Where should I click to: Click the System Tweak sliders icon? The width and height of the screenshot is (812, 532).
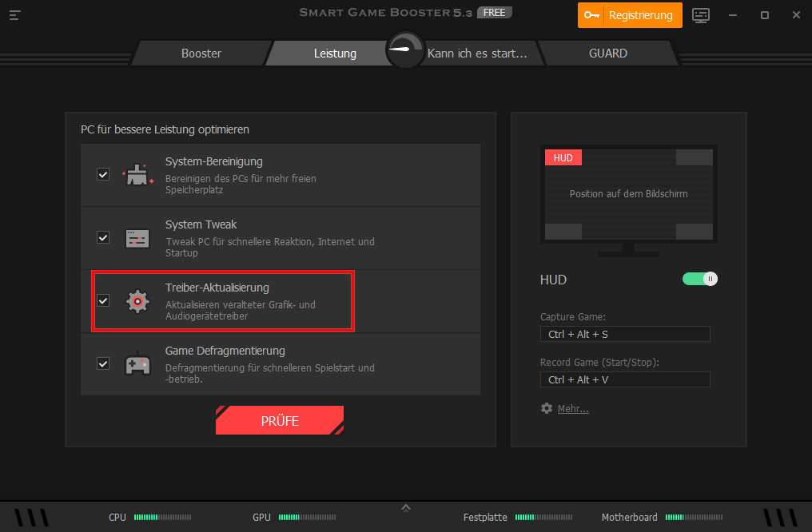137,239
